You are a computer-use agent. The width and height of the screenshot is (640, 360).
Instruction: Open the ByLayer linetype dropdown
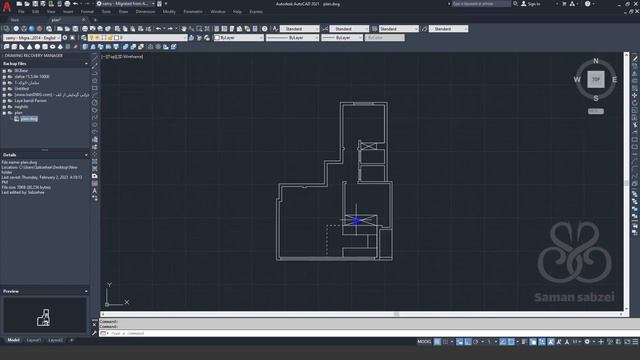[x=292, y=38]
